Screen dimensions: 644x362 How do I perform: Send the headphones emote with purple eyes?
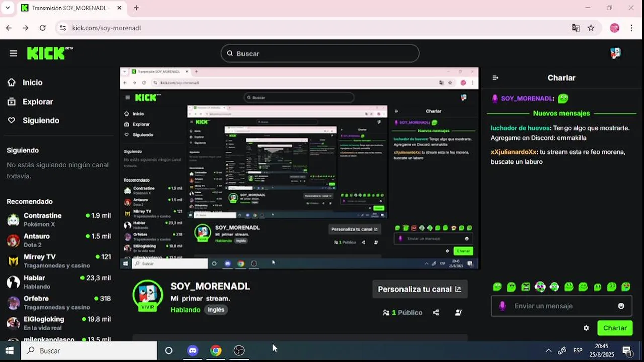click(x=540, y=287)
